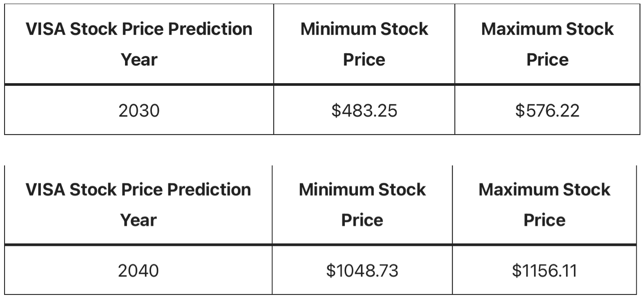This screenshot has width=644, height=299.
Task: Click the word "Year" above 2030
Action: [139, 60]
